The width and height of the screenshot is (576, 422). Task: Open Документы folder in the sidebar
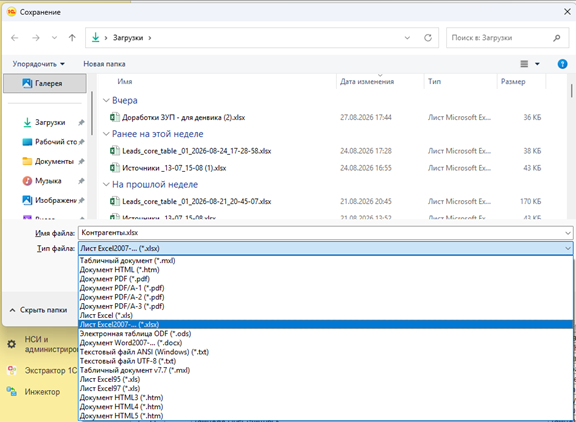(x=54, y=161)
